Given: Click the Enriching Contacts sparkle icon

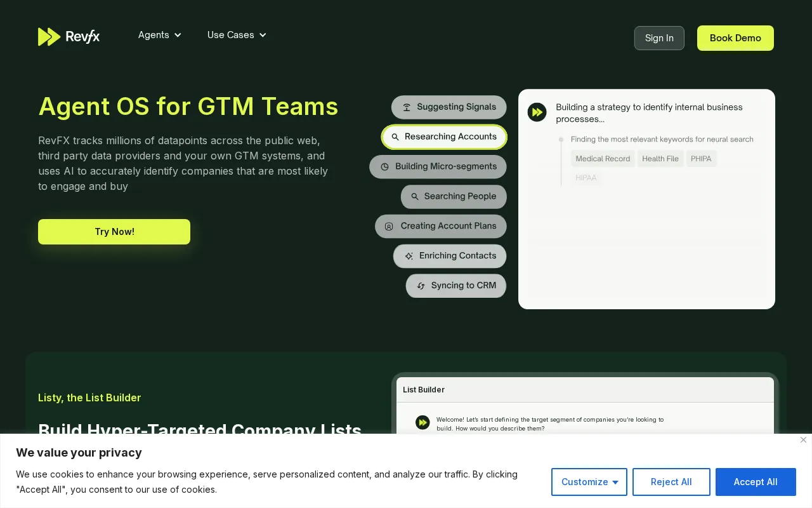Looking at the screenshot, I should [409, 256].
